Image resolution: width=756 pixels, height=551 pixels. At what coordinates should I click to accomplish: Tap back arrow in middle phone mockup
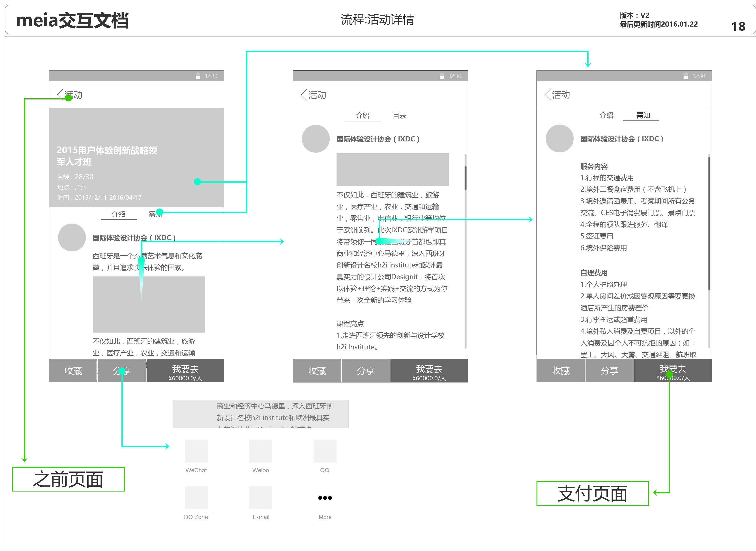[304, 95]
